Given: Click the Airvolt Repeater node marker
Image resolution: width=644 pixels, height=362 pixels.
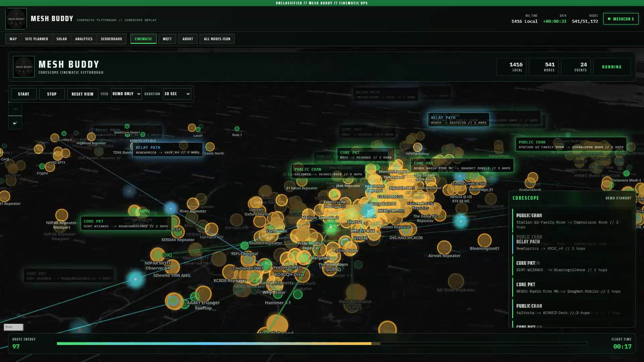Looking at the screenshot, I should pyautogui.click(x=444, y=248).
